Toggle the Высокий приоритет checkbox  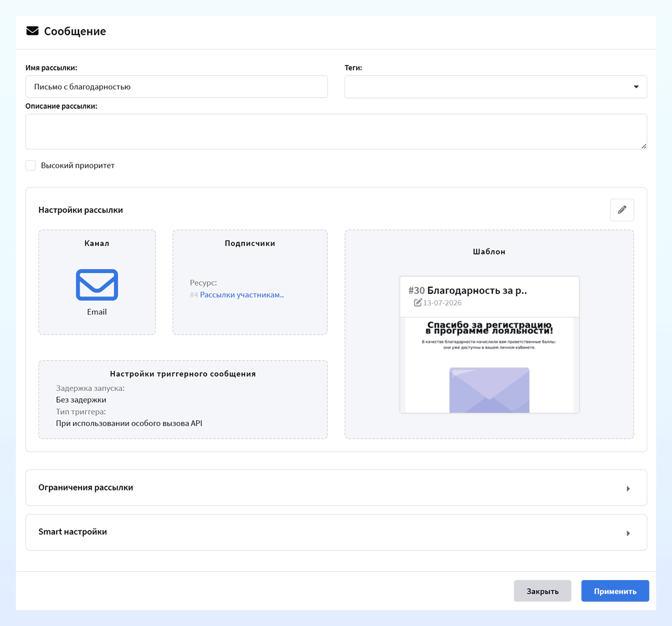pos(31,165)
